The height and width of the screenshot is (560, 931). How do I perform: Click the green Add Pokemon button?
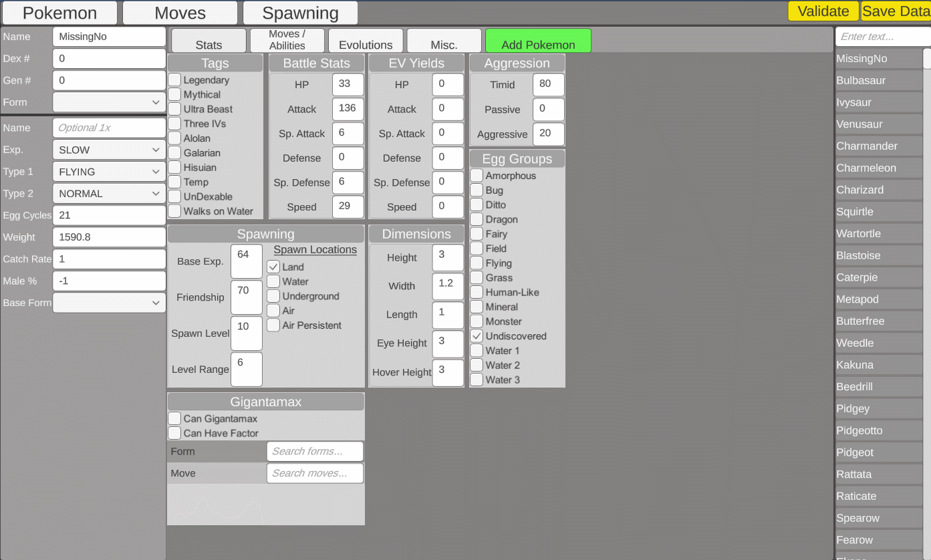coord(538,41)
